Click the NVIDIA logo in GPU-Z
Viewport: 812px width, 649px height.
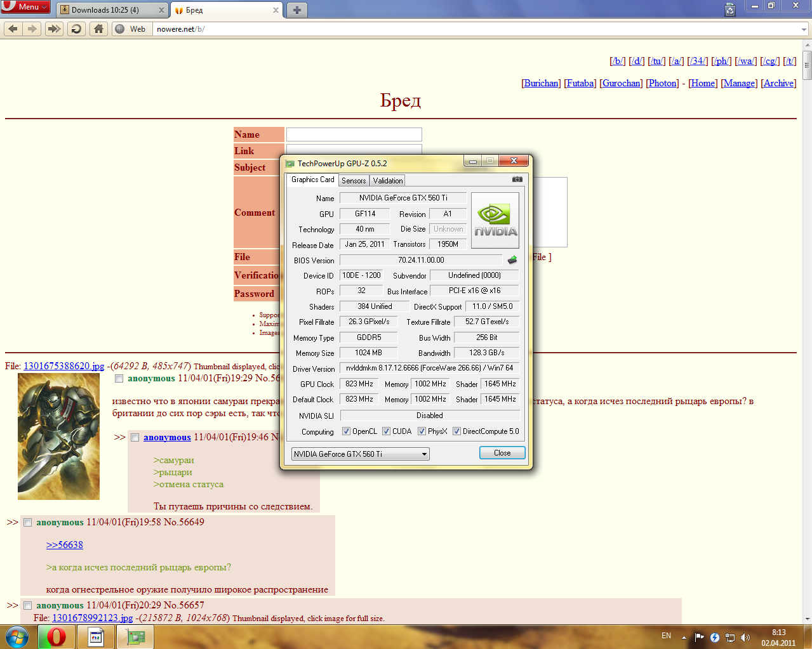(x=495, y=220)
